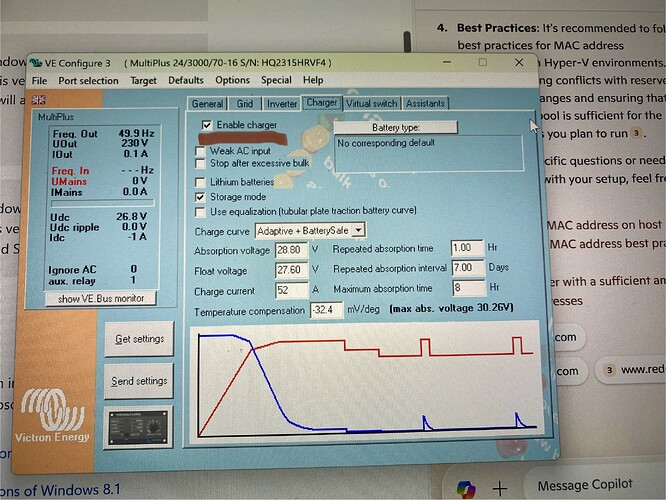Open the Special menu
This screenshot has width=666, height=500.
pyautogui.click(x=276, y=80)
